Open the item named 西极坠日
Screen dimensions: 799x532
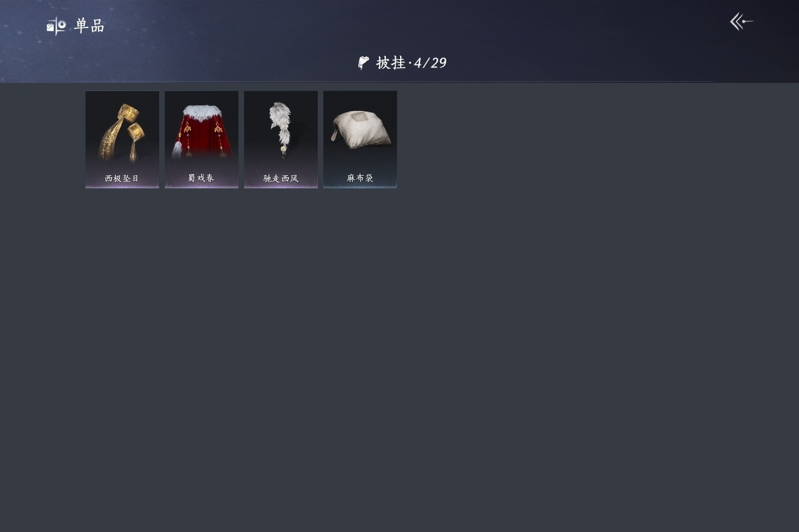coord(122,178)
